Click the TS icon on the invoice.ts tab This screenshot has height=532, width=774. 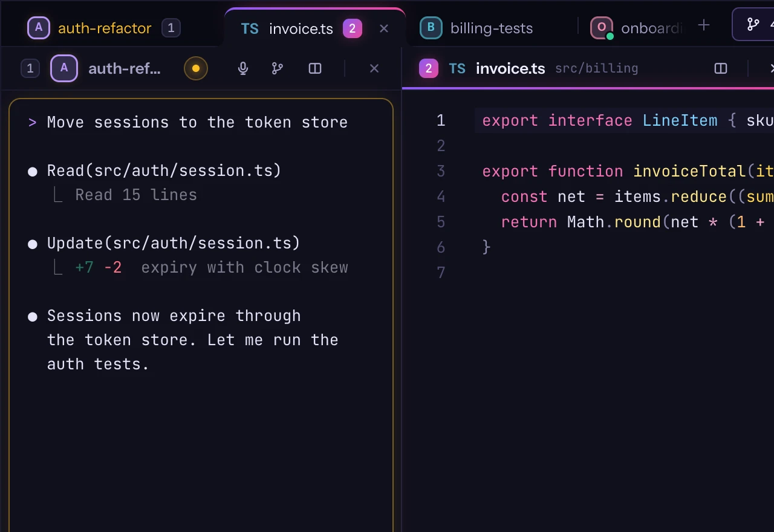point(250,28)
